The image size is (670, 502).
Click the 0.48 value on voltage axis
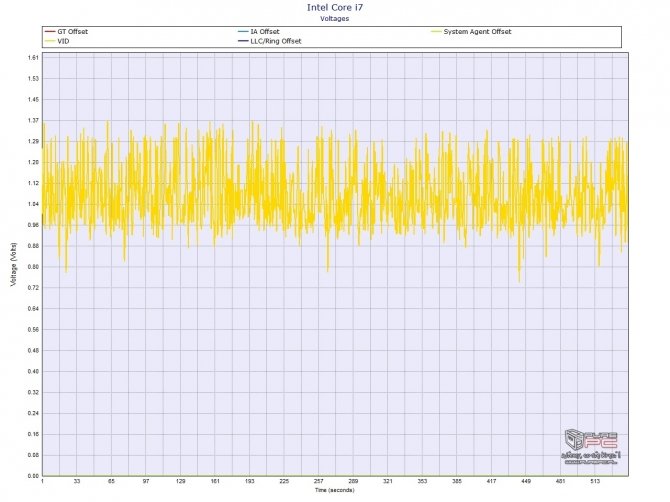point(33,351)
